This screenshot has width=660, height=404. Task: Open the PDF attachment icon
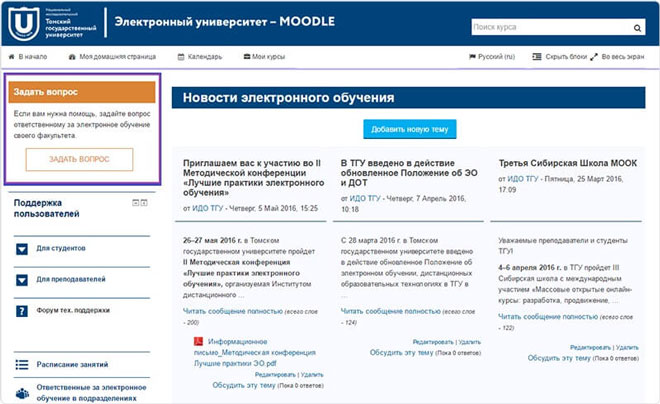point(198,341)
